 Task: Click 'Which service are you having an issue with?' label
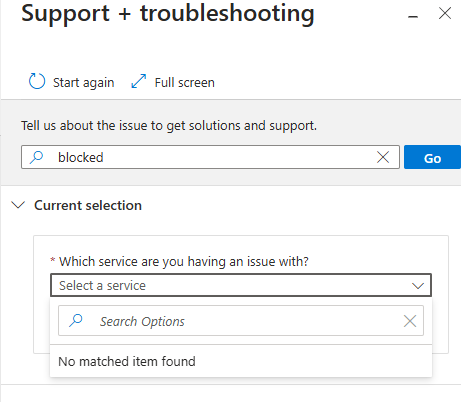coord(184,261)
